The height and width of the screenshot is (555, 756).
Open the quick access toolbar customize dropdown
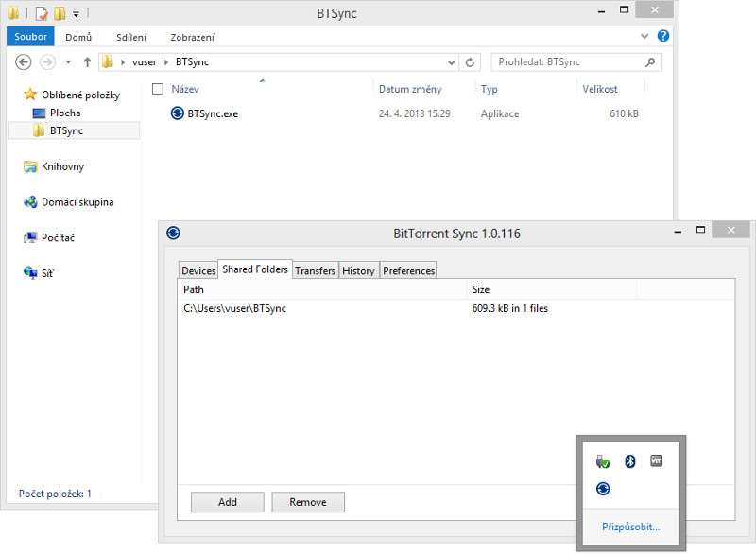(76, 14)
